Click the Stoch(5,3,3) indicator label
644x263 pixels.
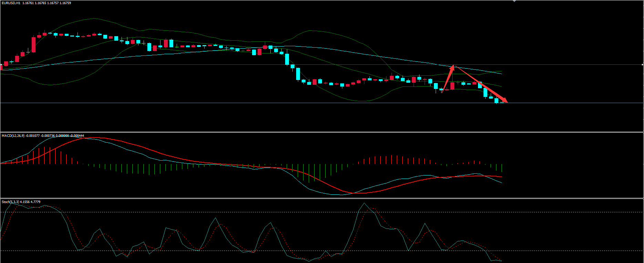point(10,202)
